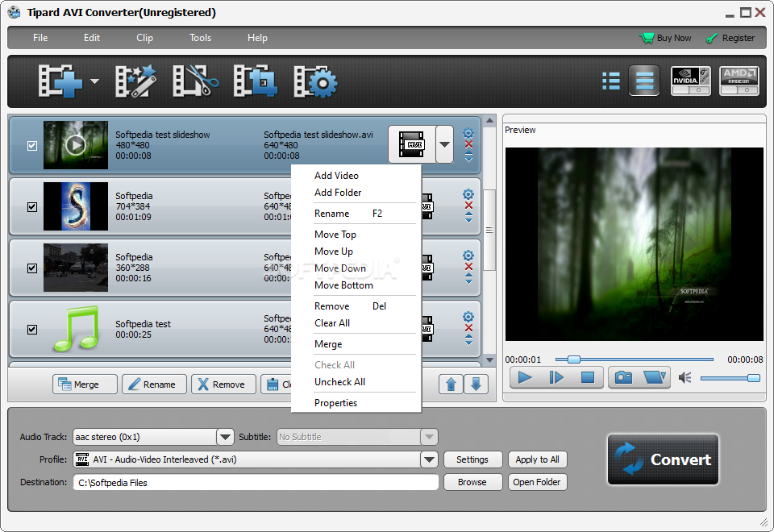Image resolution: width=774 pixels, height=532 pixels.
Task: Open settings gear for Softpedia test audio row
Action: tap(468, 317)
